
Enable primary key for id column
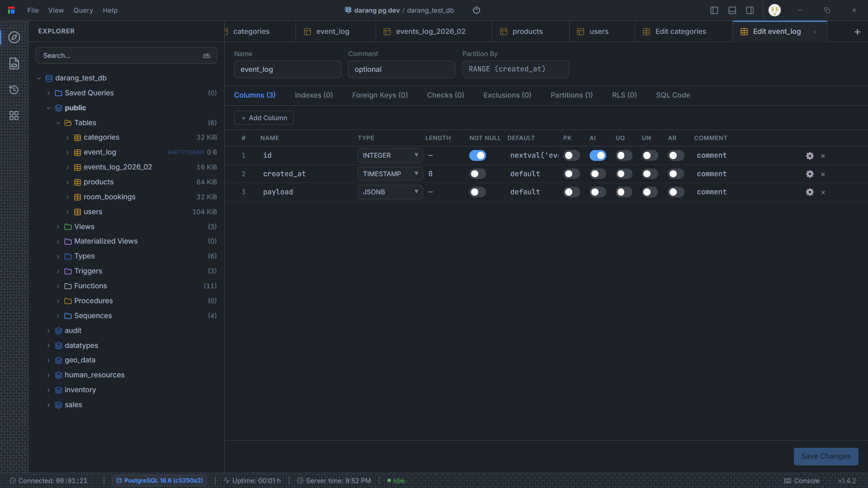point(571,155)
